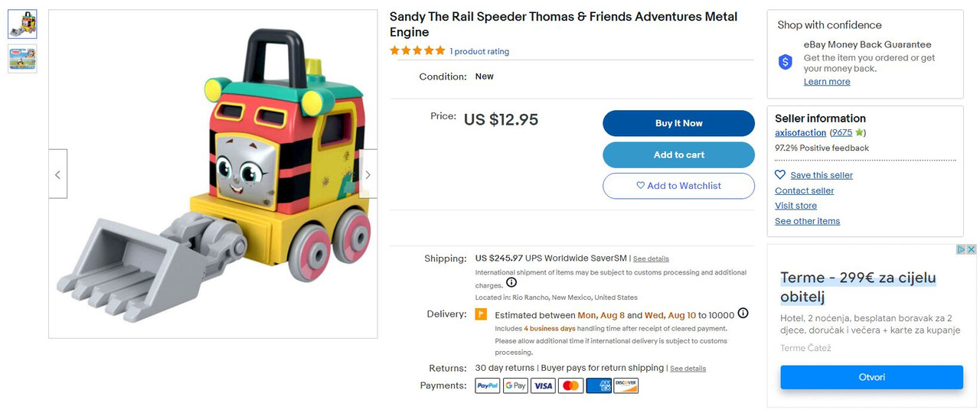Click the Otvori ad button
This screenshot has width=980, height=416.
871,377
